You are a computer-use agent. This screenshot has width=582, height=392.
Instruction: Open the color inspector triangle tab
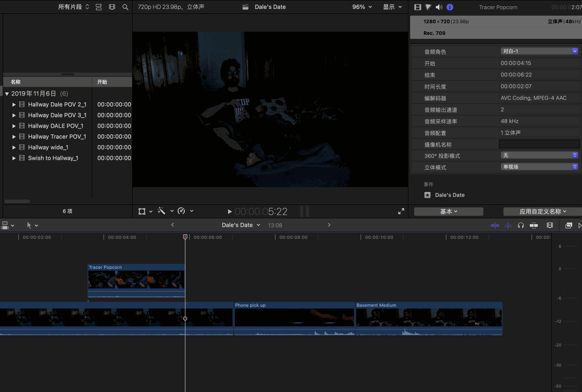pyautogui.click(x=428, y=7)
